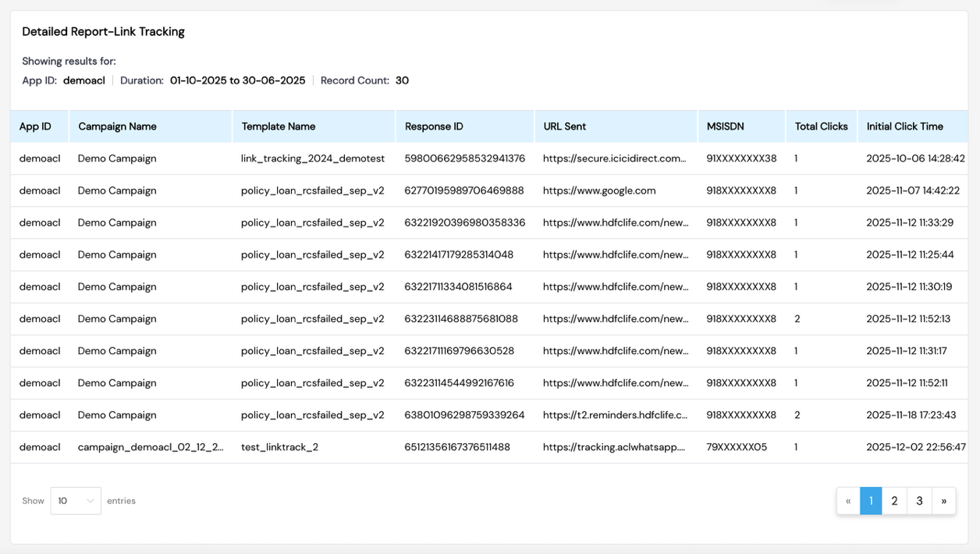Click the App ID value demoacl in summary
Screen dimensions: 980x554
pos(84,80)
